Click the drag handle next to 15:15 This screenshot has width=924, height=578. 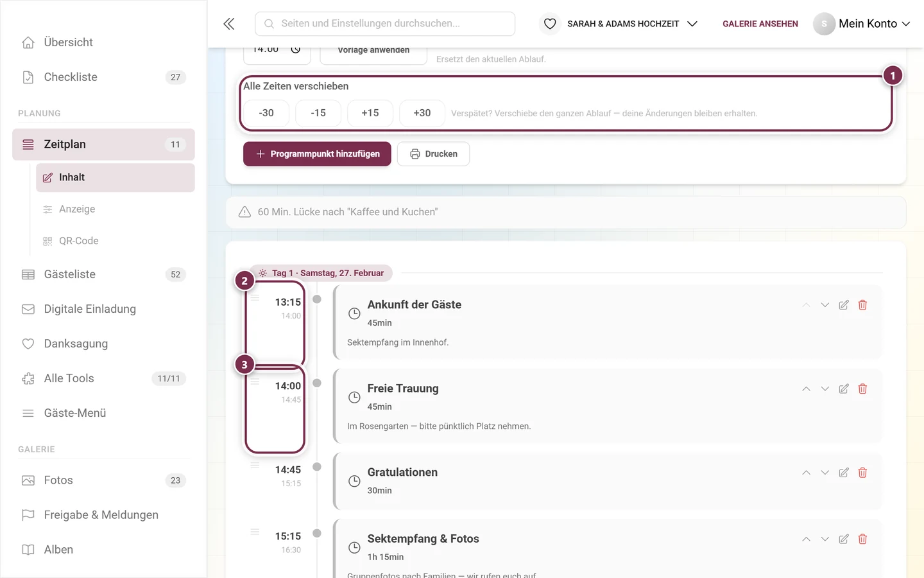click(x=255, y=532)
